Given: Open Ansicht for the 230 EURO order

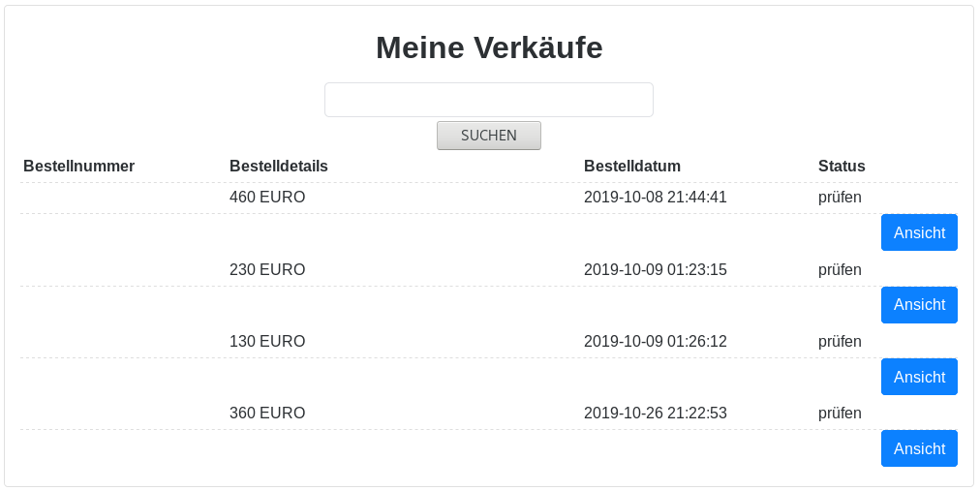Looking at the screenshot, I should 919,305.
